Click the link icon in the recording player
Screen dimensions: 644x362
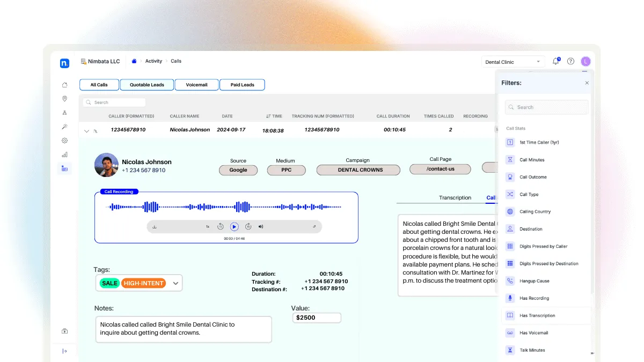[314, 227]
